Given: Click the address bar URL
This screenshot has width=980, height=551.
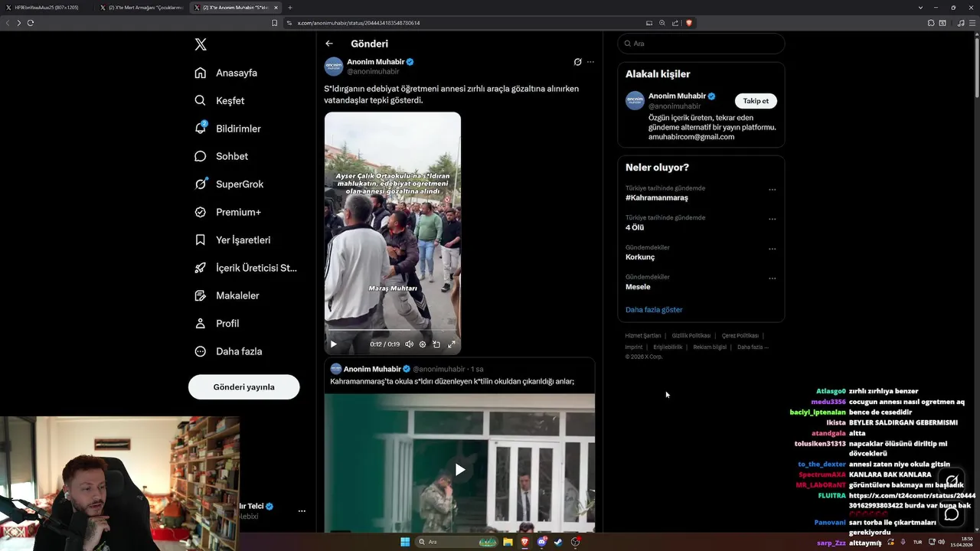Looking at the screenshot, I should [x=358, y=23].
